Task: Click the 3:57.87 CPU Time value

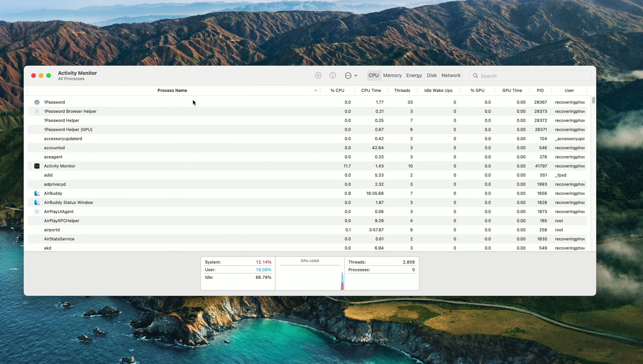Action: [x=376, y=230]
